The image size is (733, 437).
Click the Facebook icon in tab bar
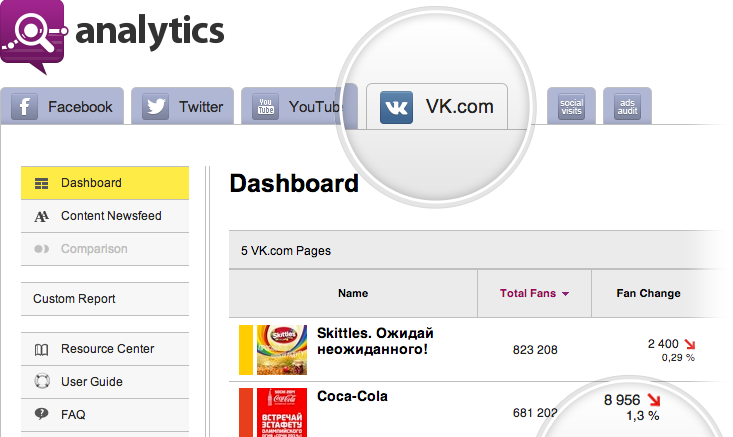pyautogui.click(x=24, y=107)
